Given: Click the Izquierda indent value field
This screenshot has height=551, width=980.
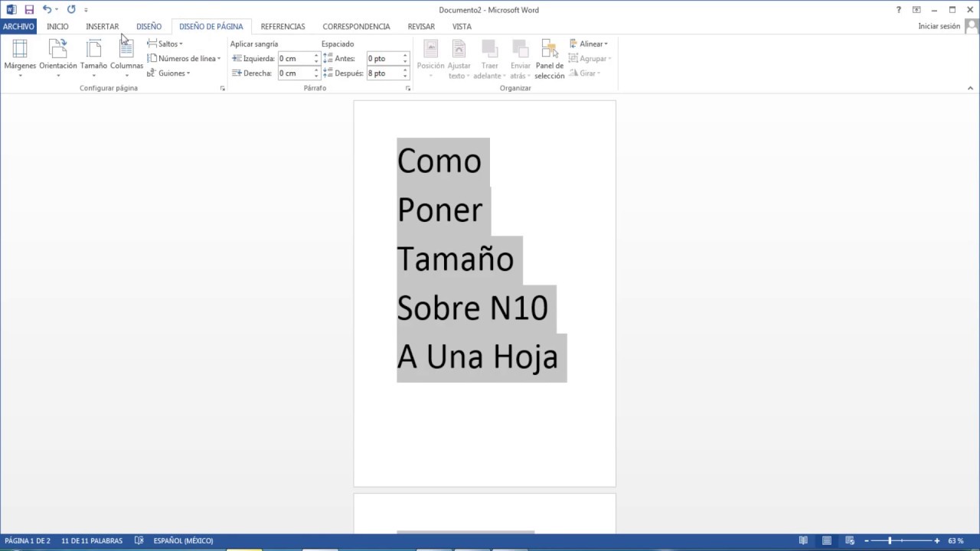Looking at the screenshot, I should (x=295, y=58).
